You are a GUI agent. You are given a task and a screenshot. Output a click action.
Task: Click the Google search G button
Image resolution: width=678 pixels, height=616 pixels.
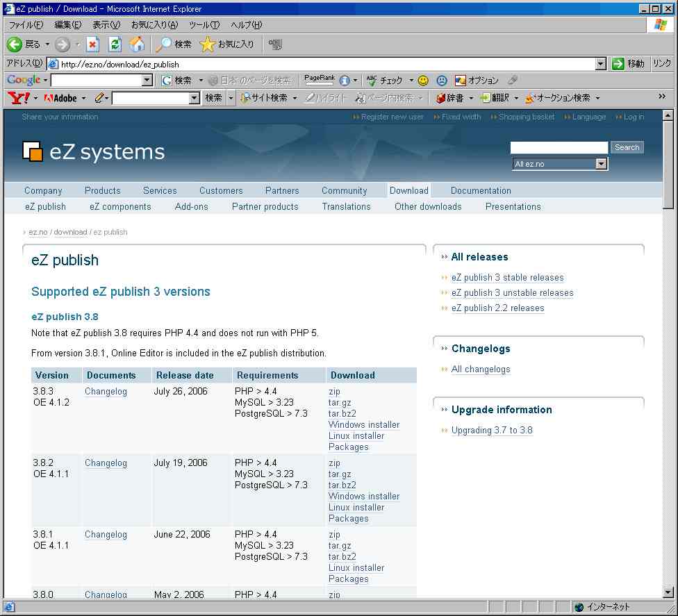coord(167,81)
